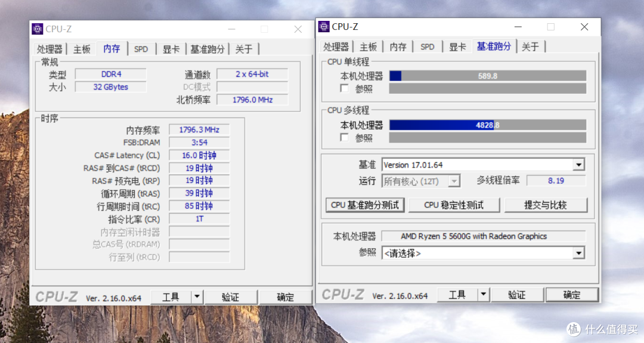Open the 基准 Version 17.01.64 dropdown
The image size is (644, 343).
578,165
